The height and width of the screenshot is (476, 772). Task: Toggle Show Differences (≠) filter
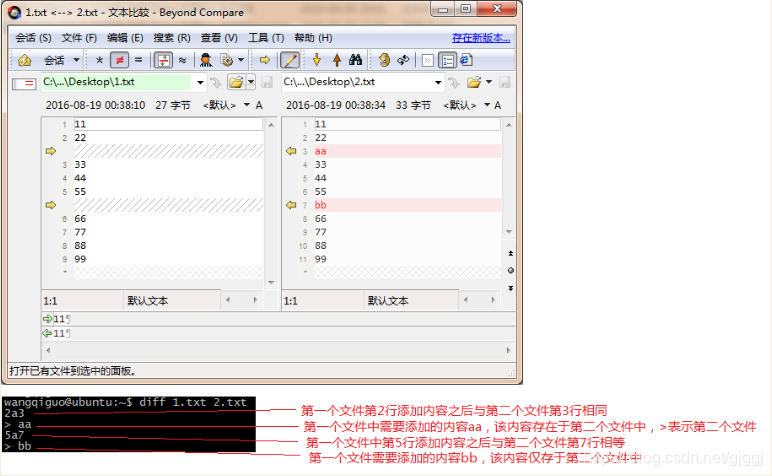(x=119, y=60)
